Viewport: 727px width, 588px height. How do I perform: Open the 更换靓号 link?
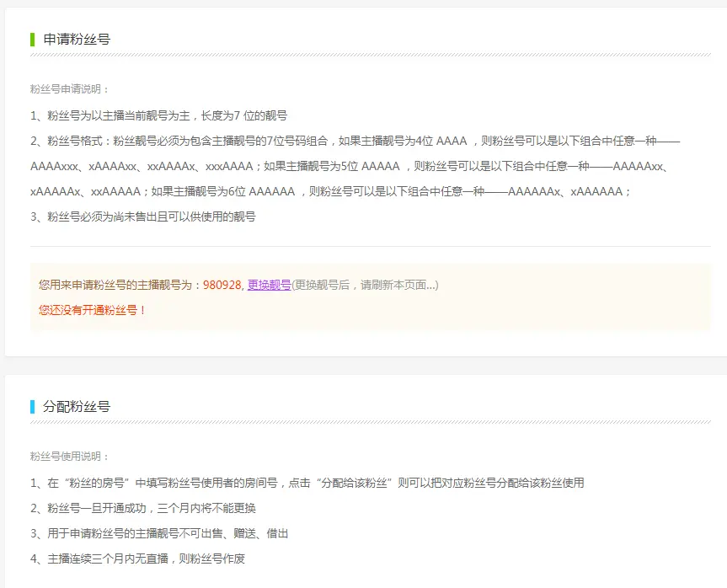pos(269,285)
